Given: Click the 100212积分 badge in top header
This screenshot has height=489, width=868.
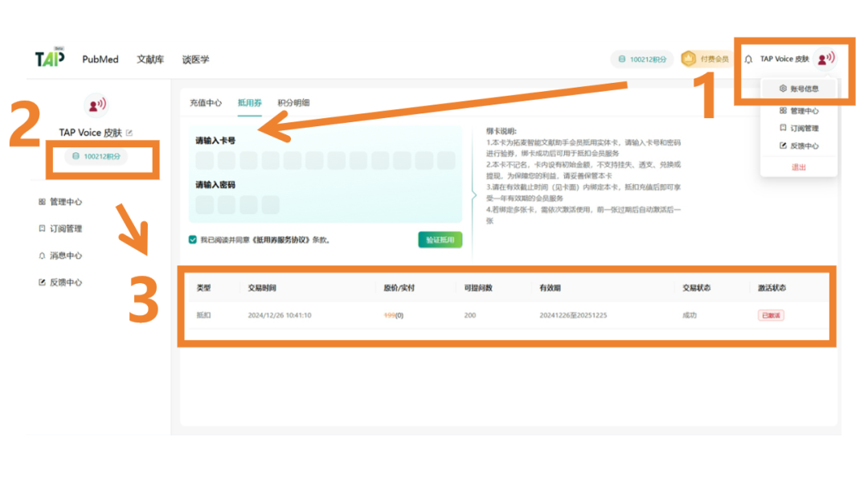Looking at the screenshot, I should click(x=642, y=60).
